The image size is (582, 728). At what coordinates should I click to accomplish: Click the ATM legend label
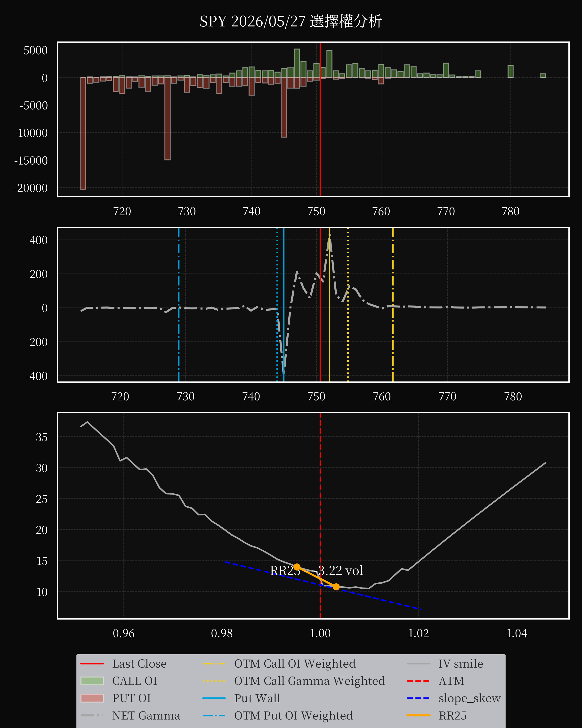452,681
